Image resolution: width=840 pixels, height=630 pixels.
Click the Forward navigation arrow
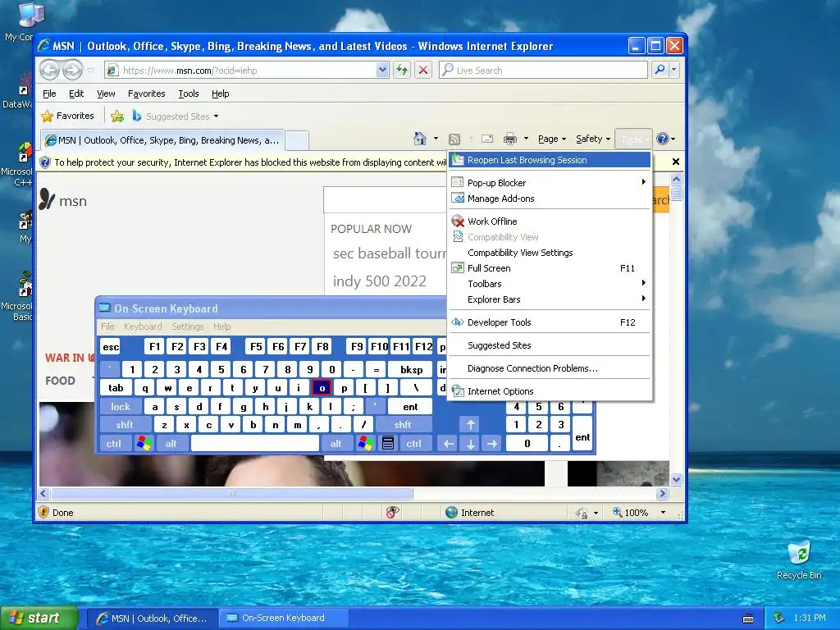point(73,70)
